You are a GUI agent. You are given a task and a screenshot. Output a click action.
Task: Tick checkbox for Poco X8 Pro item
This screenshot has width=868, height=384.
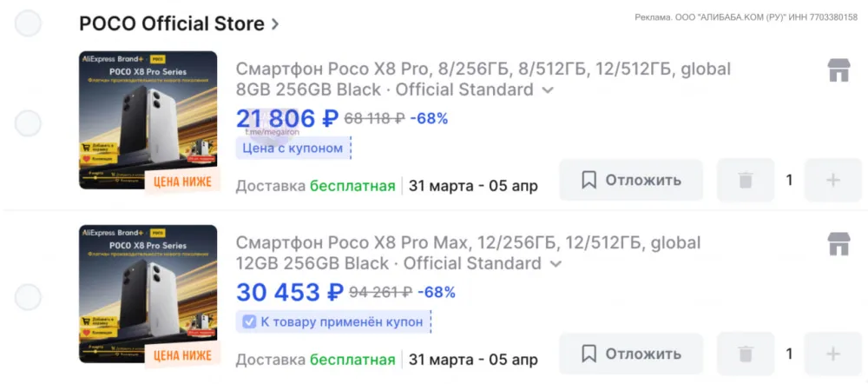(x=29, y=123)
